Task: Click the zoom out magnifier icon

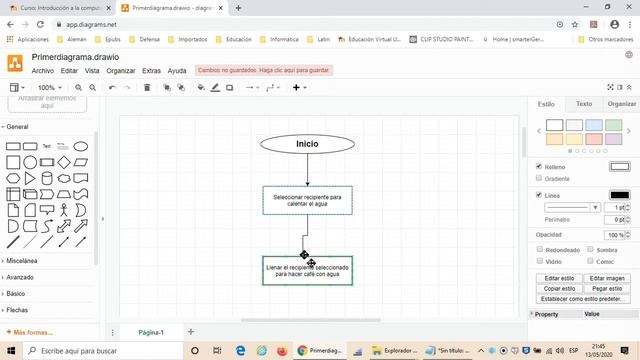Action: coord(93,87)
